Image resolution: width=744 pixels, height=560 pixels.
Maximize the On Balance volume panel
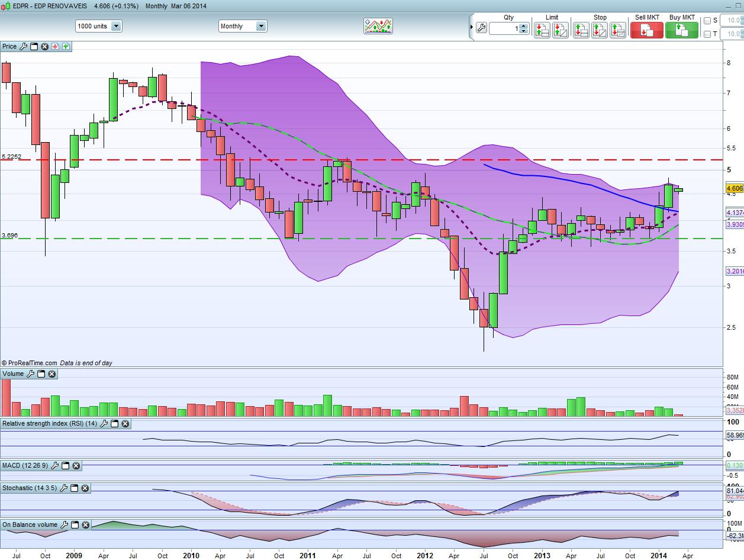tap(75, 524)
